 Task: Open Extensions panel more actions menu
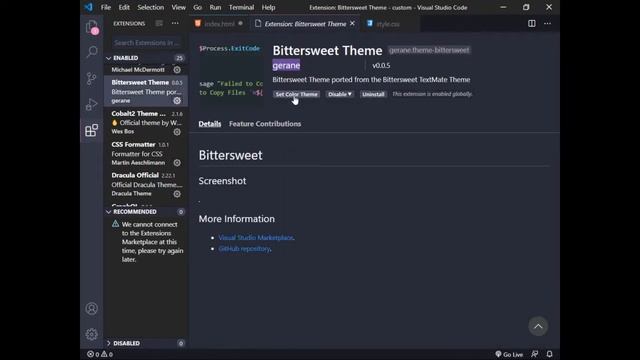coord(175,23)
